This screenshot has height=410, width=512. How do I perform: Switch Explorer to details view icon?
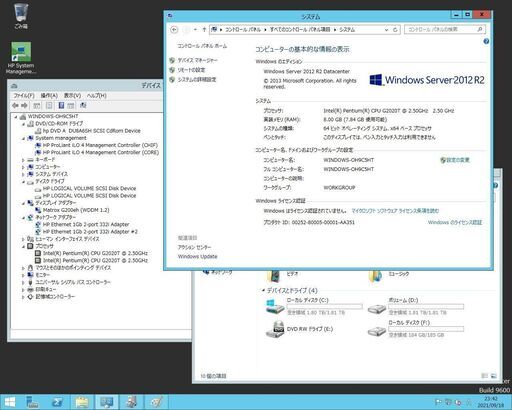click(x=485, y=376)
